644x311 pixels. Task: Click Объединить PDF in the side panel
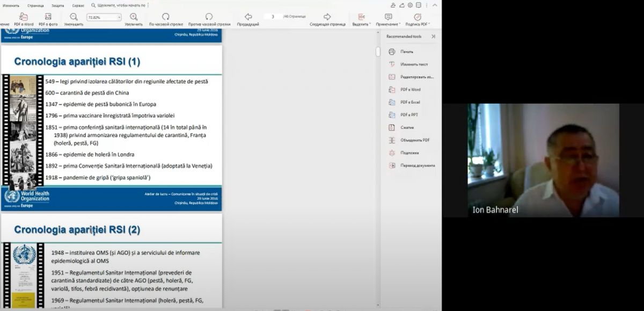pos(414,140)
